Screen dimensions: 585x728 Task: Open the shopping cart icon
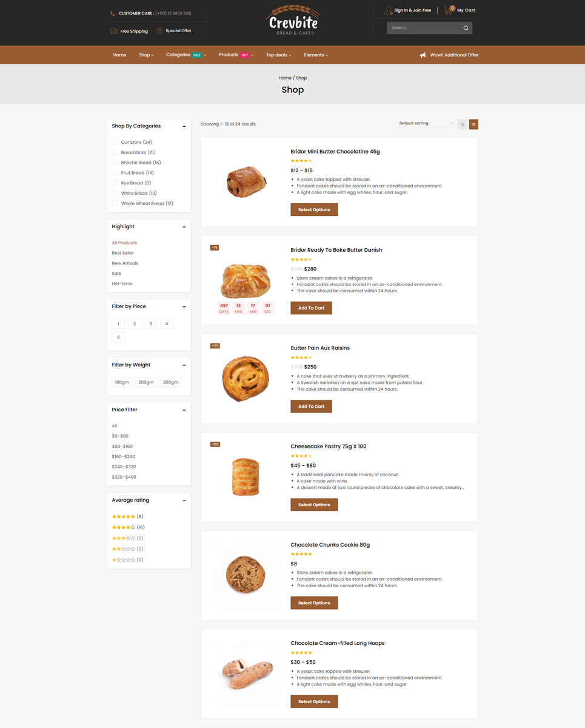(x=449, y=10)
